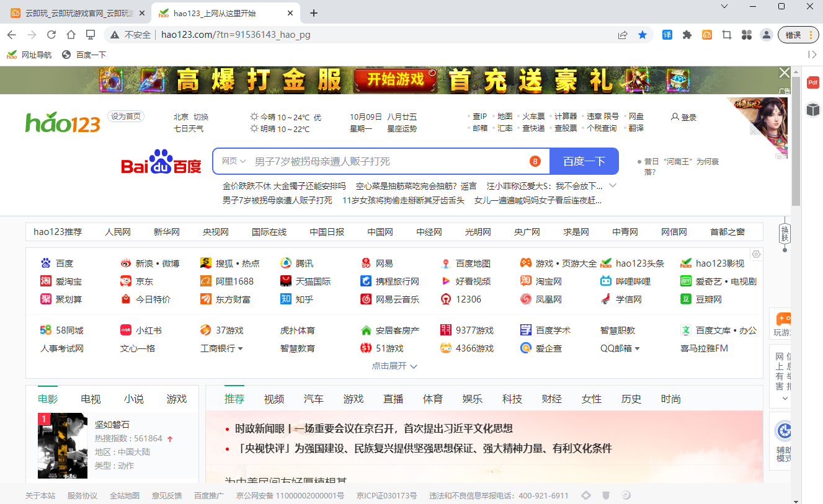This screenshot has height=504, width=823.
Task: Click the 淘宝网 icon
Action: 525,281
